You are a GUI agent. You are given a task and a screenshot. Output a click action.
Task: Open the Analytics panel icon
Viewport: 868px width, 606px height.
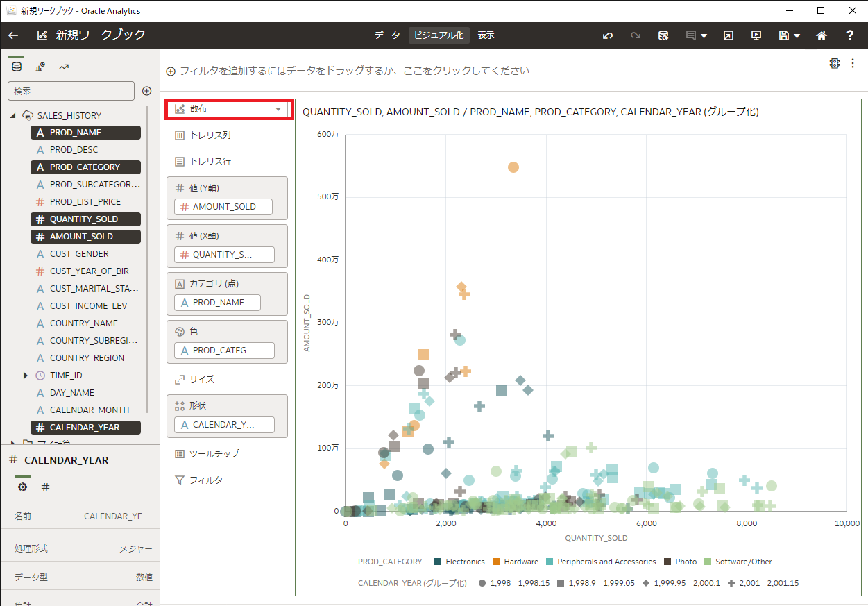[64, 67]
